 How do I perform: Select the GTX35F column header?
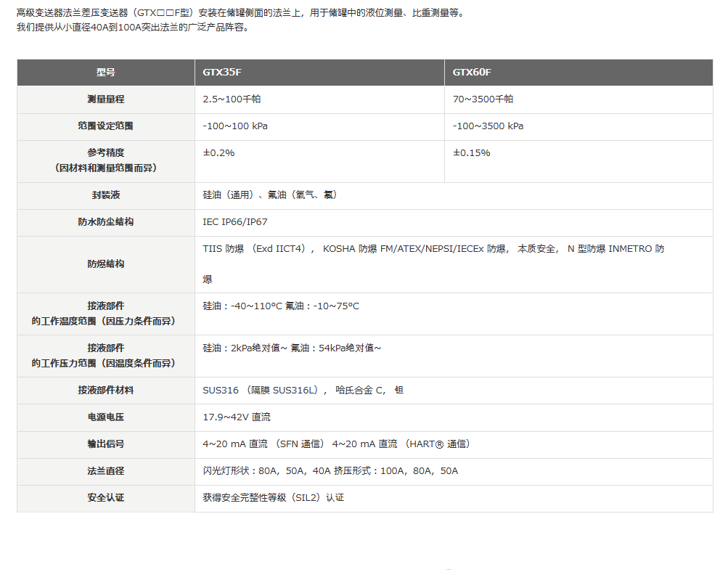(x=319, y=72)
